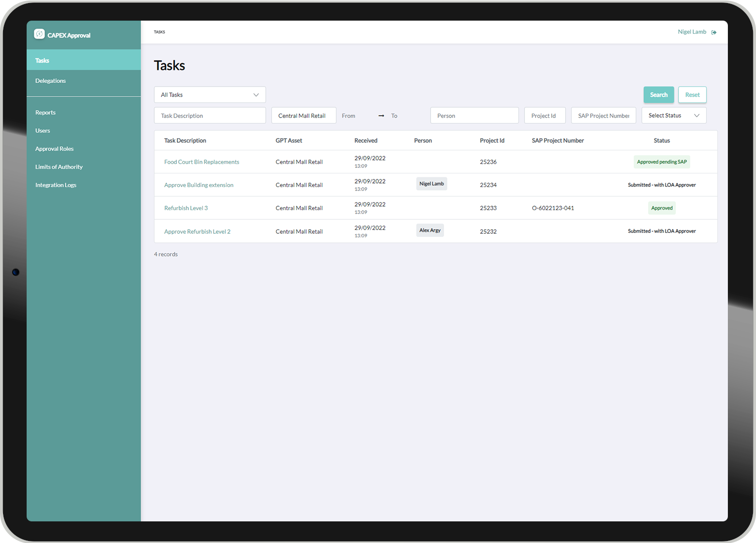Viewport: 756px width, 543px height.
Task: Go to Delegations in the sidebar
Action: (50, 80)
